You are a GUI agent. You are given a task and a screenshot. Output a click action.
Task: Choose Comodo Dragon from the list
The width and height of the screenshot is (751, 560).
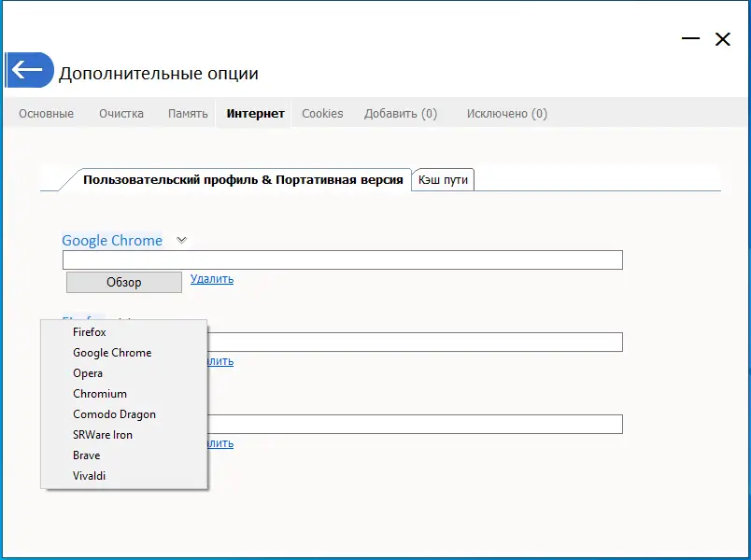114,414
